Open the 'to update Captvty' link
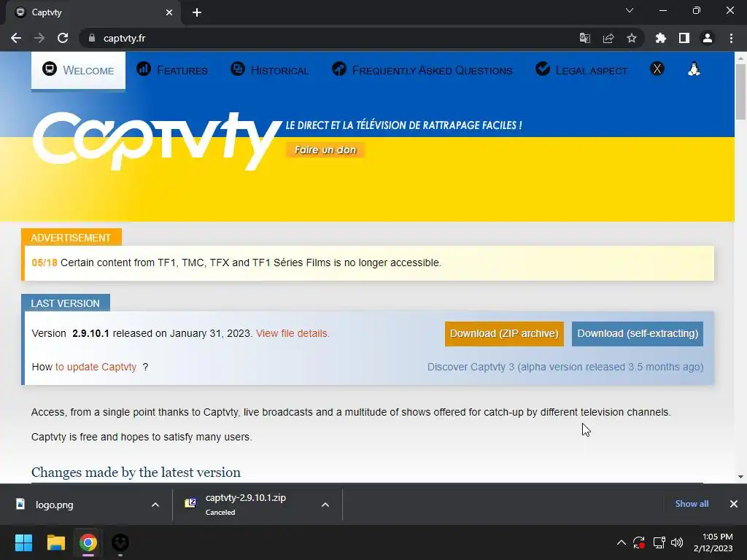Screen dimensions: 747x560 pos(96,367)
